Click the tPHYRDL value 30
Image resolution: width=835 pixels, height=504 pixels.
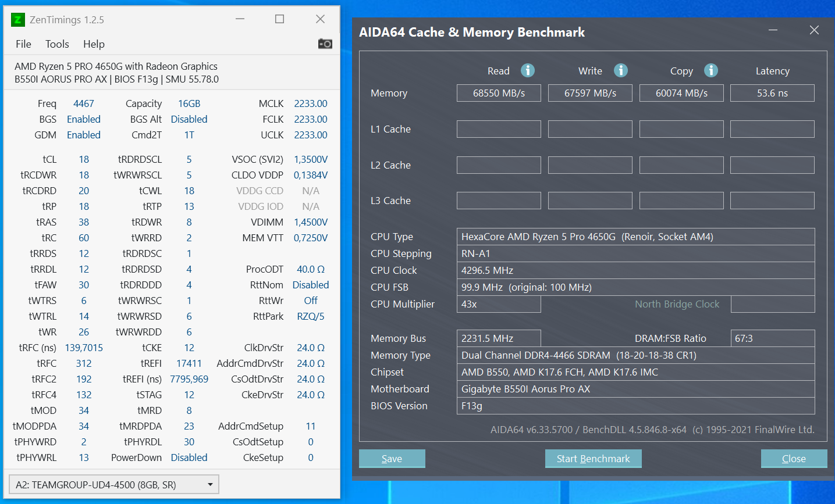click(189, 442)
